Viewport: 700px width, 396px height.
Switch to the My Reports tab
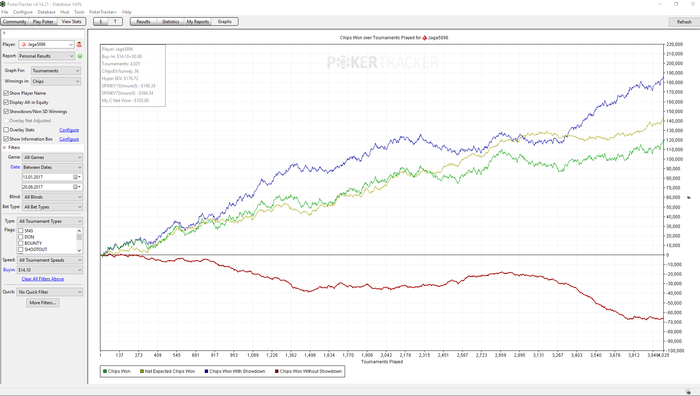tap(198, 21)
